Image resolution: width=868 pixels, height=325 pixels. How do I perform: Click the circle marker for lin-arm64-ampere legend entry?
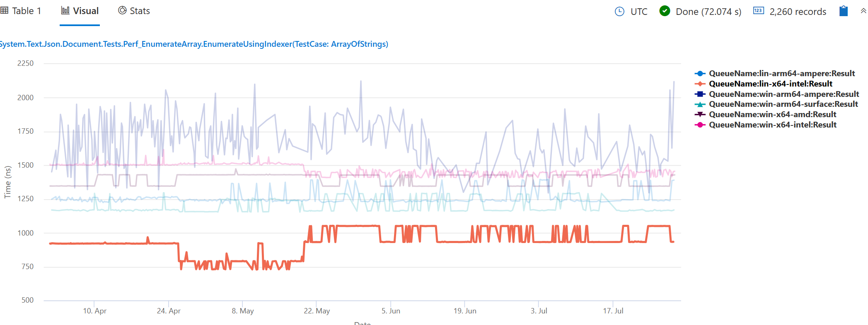[700, 73]
